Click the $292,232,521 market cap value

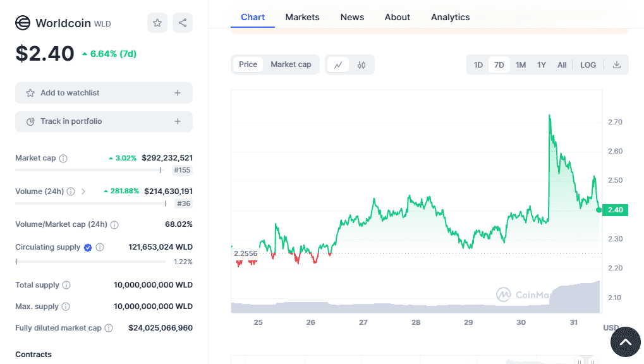coord(167,158)
